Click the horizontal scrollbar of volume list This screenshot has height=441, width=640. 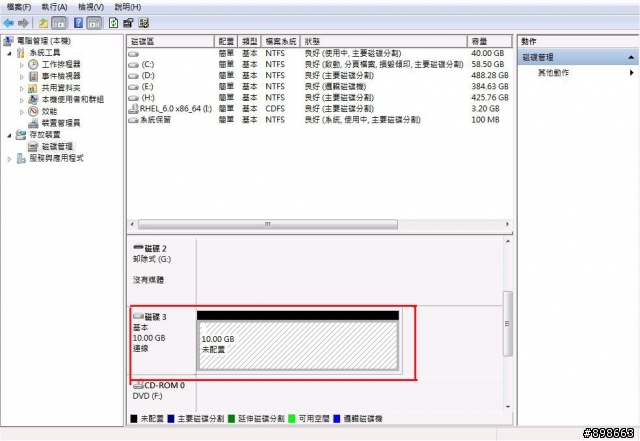[268, 225]
